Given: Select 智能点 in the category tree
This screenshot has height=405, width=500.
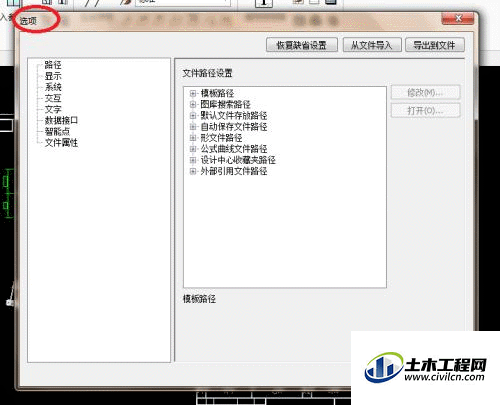Looking at the screenshot, I should (57, 131).
